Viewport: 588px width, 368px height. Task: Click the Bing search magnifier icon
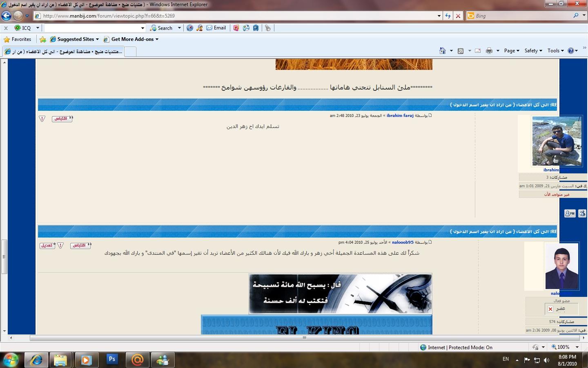tap(576, 16)
